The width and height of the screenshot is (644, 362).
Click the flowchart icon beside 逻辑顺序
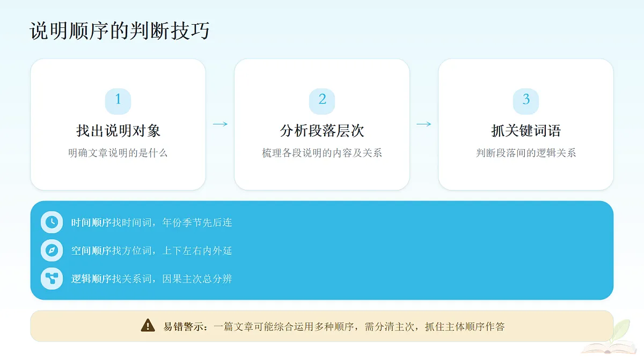pyautogui.click(x=52, y=278)
